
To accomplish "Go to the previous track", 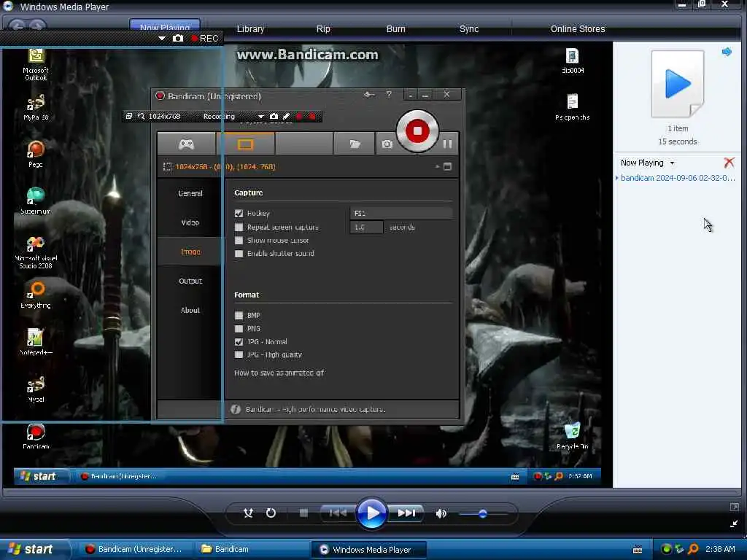I will (338, 513).
